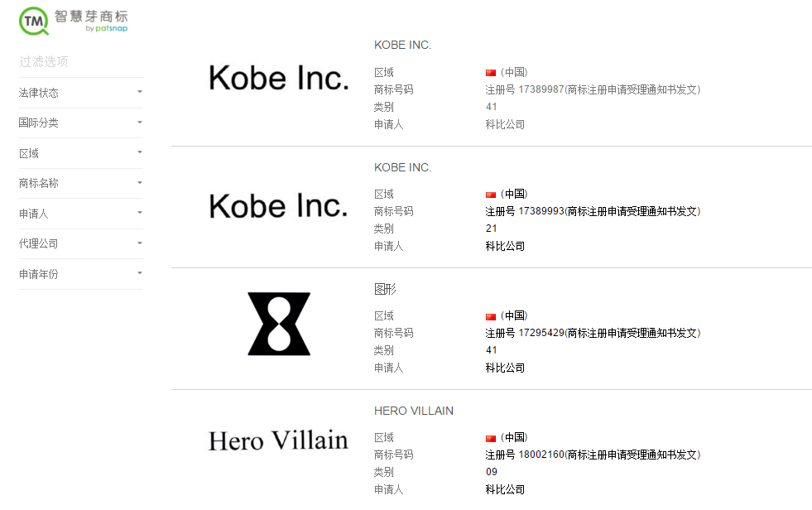
Task: Open the hourglass figure trademark image
Action: [279, 324]
